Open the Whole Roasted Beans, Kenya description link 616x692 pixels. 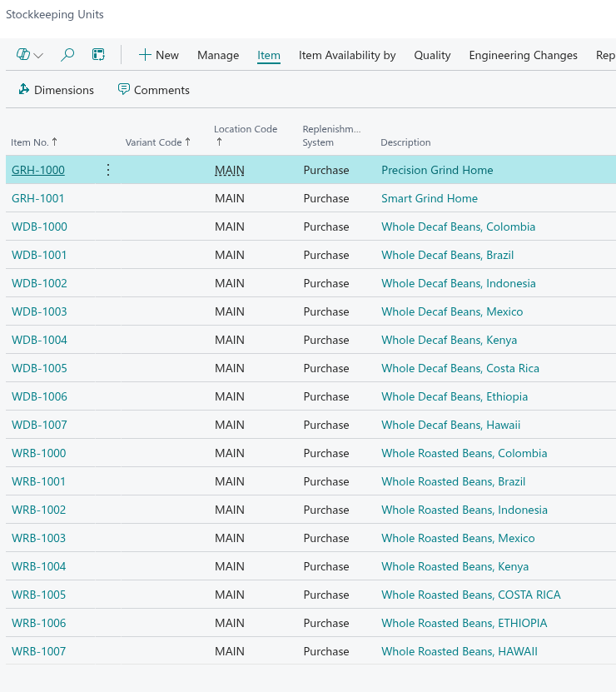coord(455,566)
